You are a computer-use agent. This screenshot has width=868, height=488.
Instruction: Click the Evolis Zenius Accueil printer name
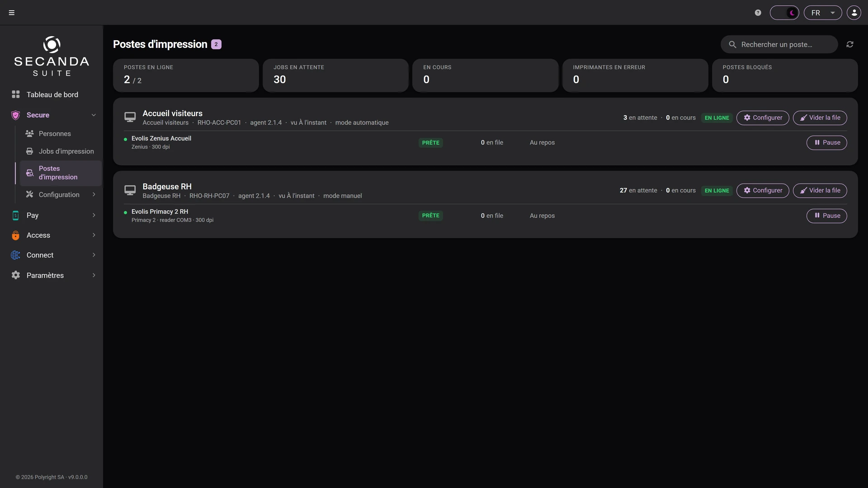[x=161, y=139]
